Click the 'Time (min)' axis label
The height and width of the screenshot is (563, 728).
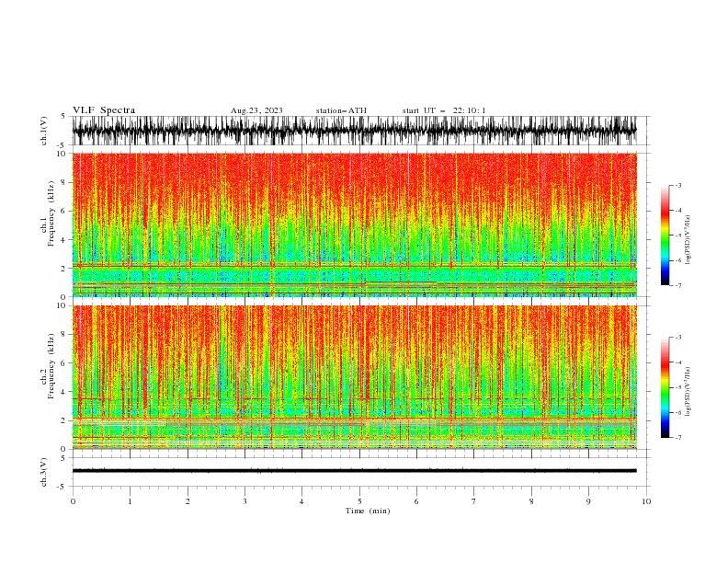tap(368, 511)
